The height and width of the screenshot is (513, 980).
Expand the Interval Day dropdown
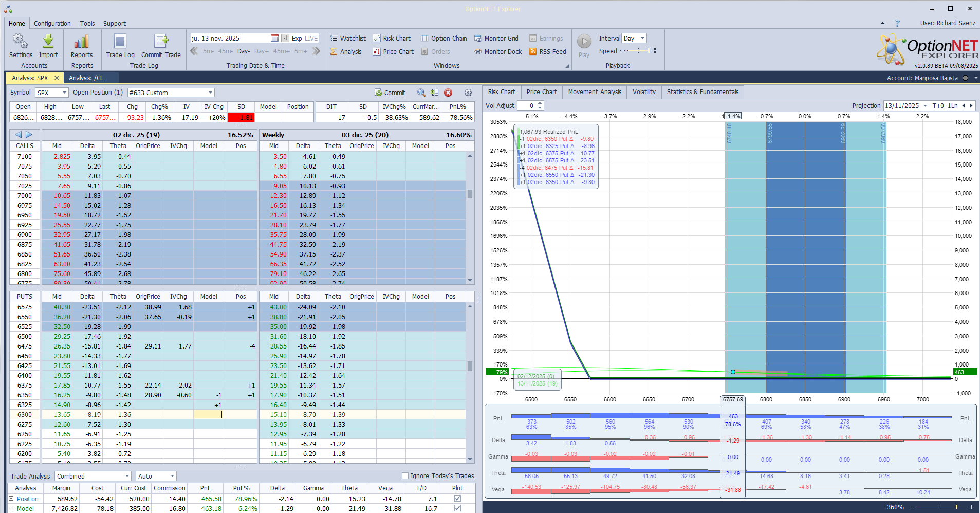coord(642,39)
